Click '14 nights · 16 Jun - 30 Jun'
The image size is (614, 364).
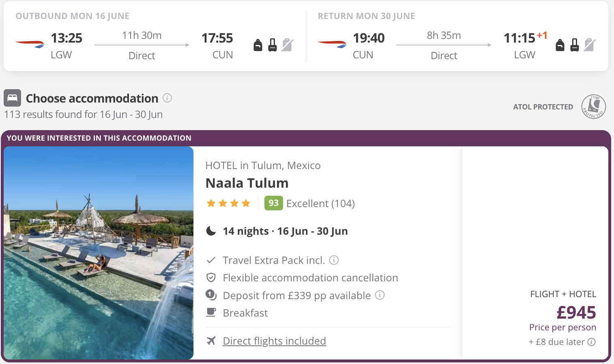tap(285, 231)
